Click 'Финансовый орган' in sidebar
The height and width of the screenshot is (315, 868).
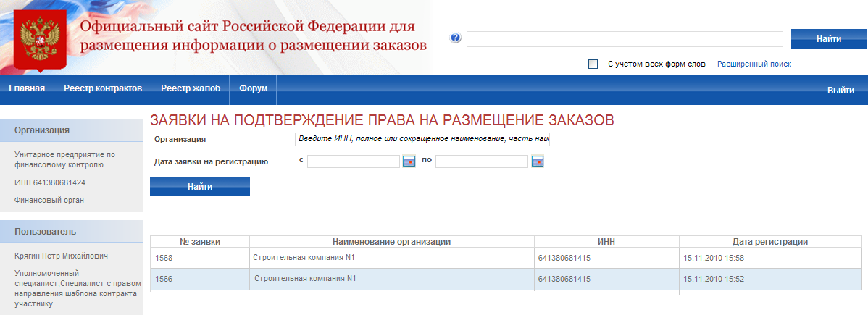(x=49, y=200)
